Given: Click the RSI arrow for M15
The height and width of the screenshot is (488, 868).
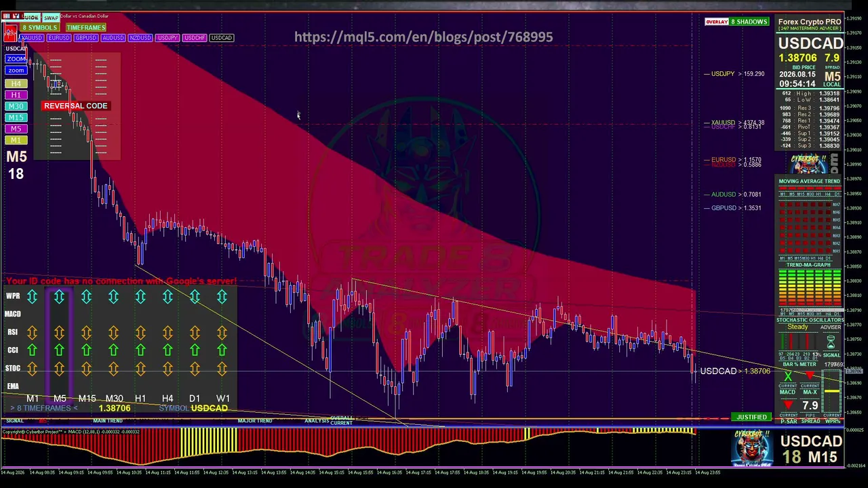Looking at the screenshot, I should (x=86, y=332).
